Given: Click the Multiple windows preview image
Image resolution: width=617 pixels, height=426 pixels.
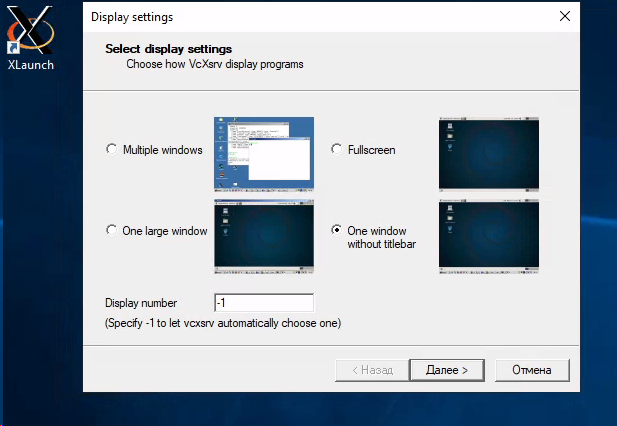Looking at the screenshot, I should tap(263, 154).
